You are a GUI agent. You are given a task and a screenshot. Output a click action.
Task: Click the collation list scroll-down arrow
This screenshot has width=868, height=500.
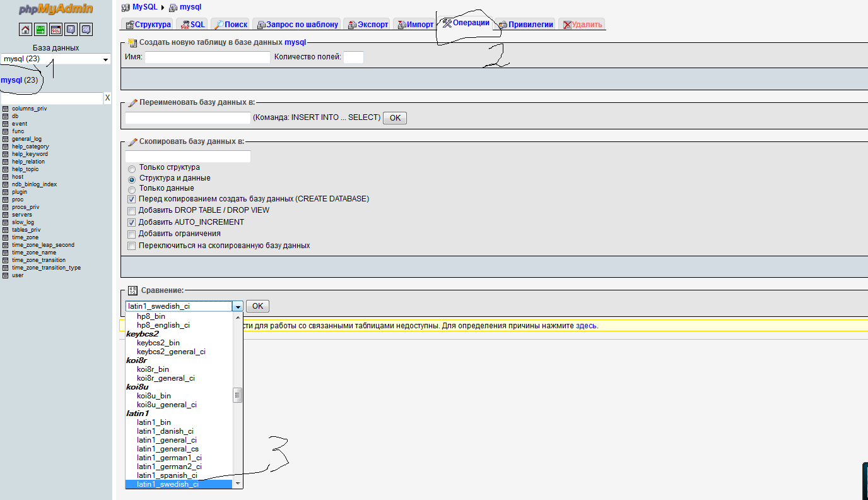click(x=238, y=484)
